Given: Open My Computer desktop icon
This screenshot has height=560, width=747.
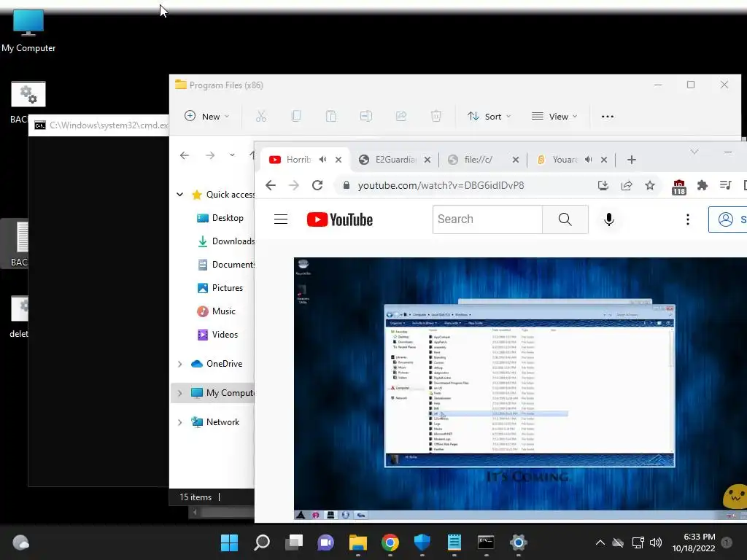Looking at the screenshot, I should [x=28, y=30].
